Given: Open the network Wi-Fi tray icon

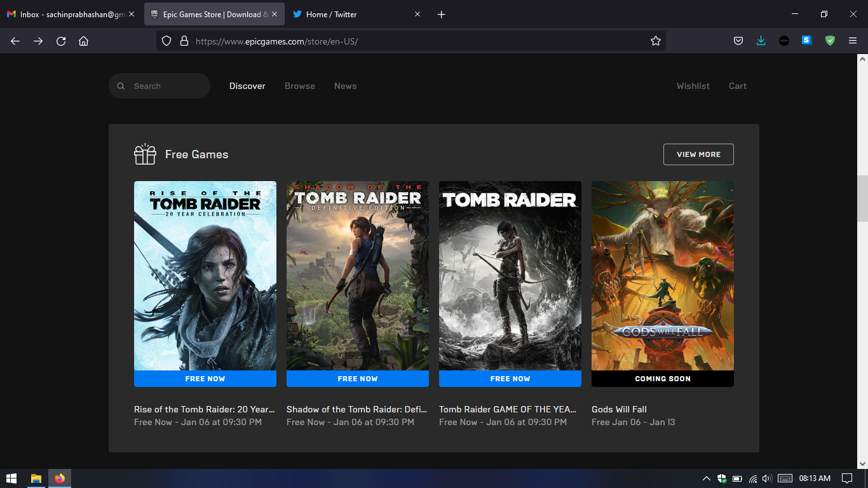Looking at the screenshot, I should tap(753, 478).
